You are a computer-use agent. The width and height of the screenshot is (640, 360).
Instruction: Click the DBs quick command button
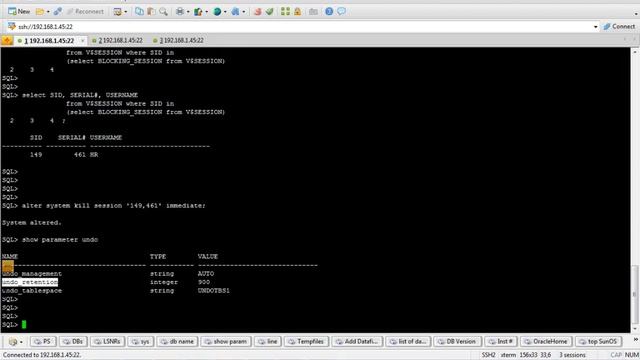(73, 341)
